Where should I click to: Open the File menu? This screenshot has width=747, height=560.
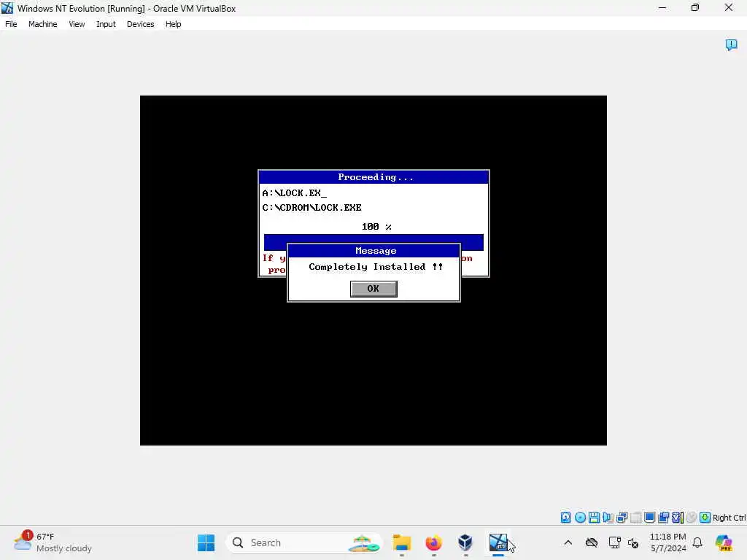(11, 24)
